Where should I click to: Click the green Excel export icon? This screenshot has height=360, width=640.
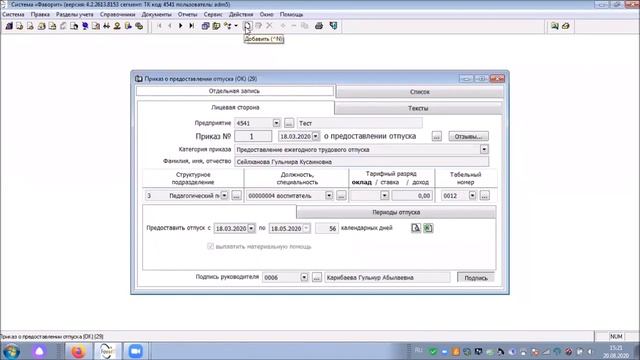pyautogui.click(x=428, y=228)
